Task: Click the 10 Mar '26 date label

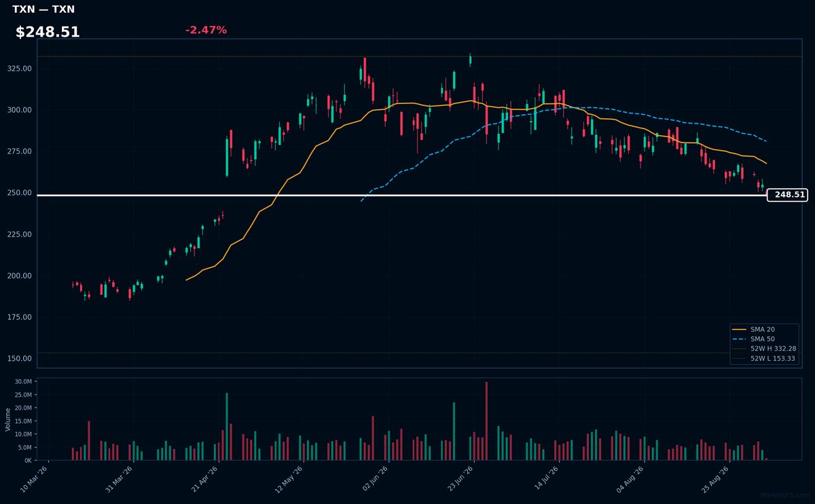Action: coord(35,479)
